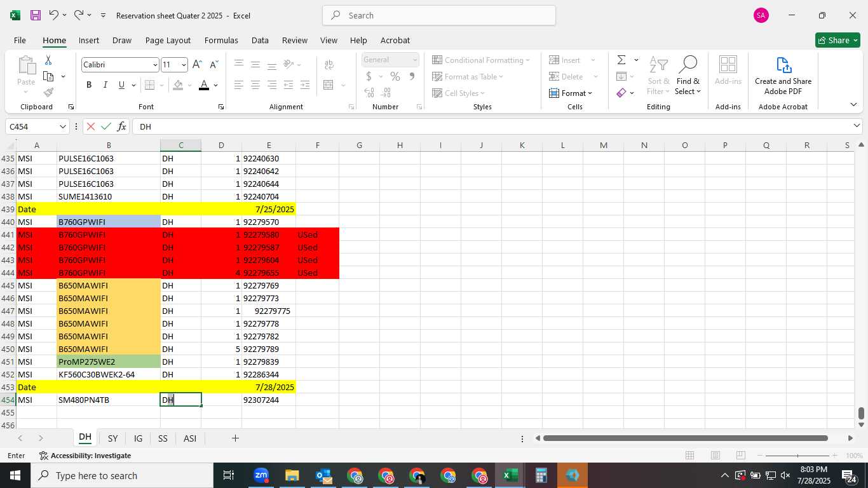Apply the red Font Color swatch
The width and height of the screenshot is (868, 488).
204,85
